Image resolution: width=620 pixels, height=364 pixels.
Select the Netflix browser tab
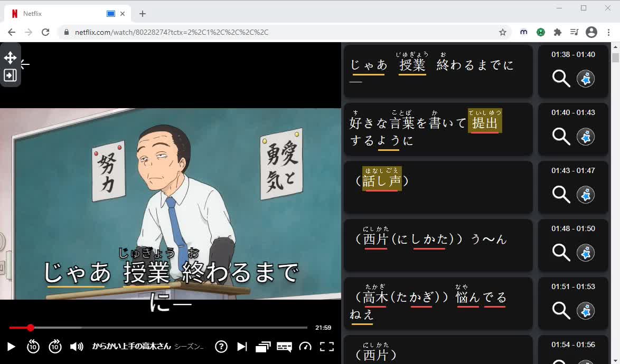pos(67,14)
